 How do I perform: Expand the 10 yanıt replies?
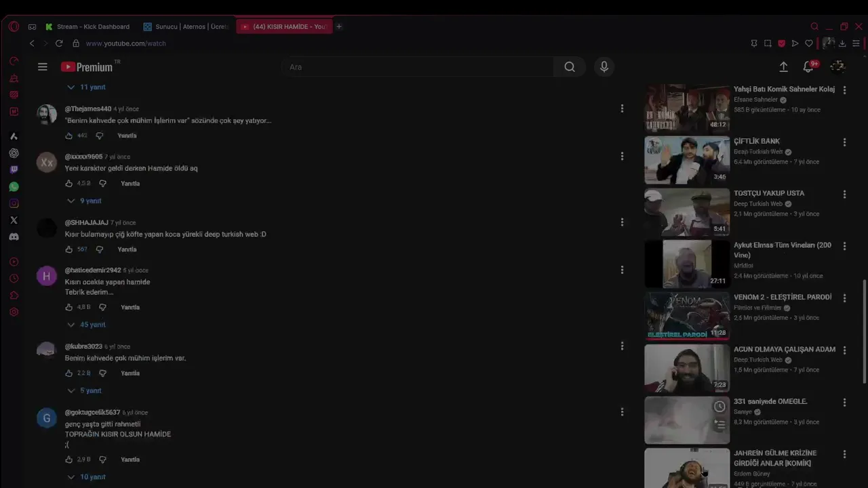[86, 477]
